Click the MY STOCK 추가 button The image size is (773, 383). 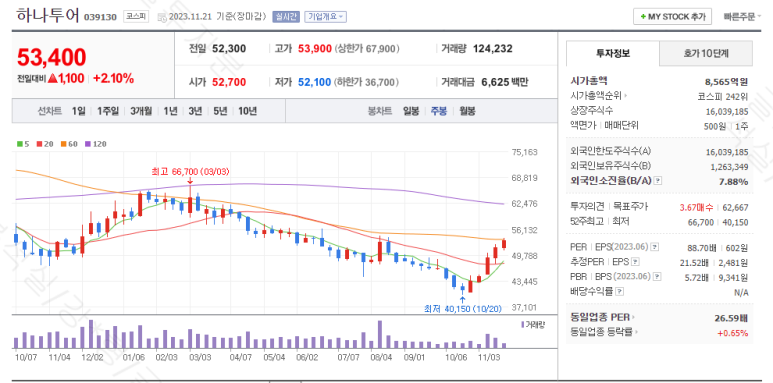[x=672, y=16]
